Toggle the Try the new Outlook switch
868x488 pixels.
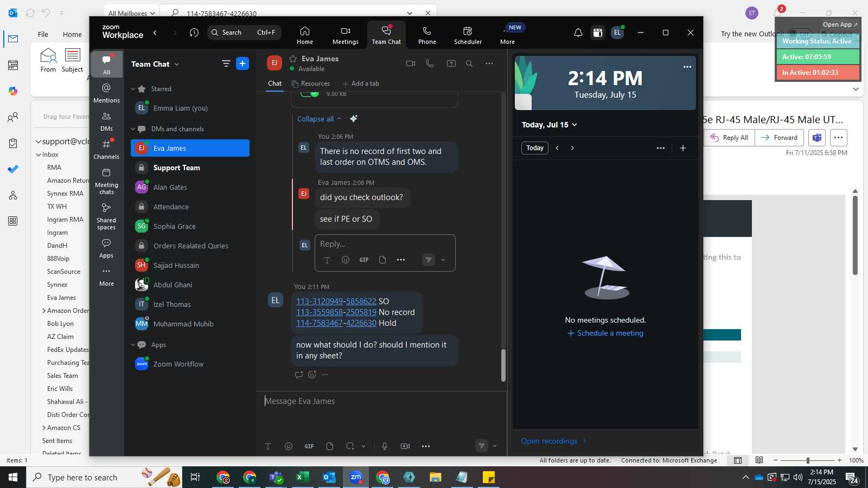tap(800, 34)
